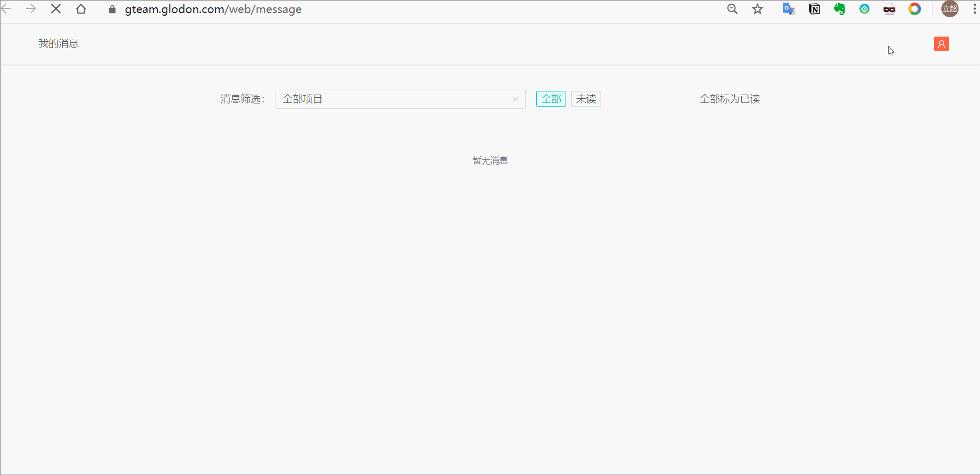This screenshot has height=475, width=980.
Task: Open Google Translate extension icon
Action: pos(788,9)
